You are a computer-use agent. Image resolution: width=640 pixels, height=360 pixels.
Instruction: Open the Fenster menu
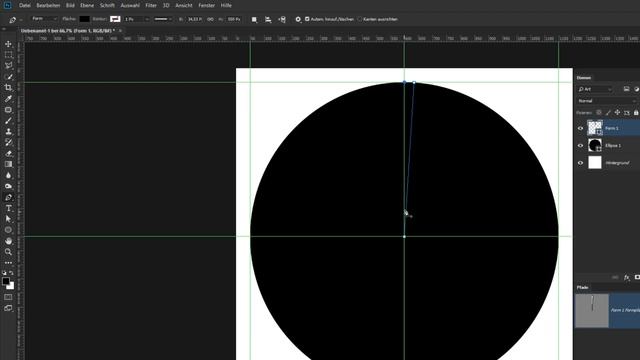coord(207,5)
